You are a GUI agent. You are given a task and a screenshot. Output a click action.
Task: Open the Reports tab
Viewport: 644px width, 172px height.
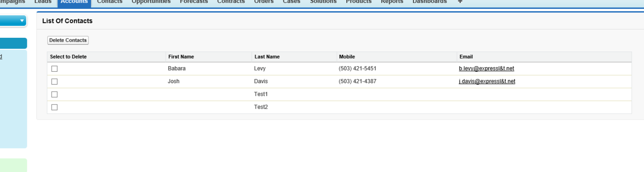[x=392, y=2]
